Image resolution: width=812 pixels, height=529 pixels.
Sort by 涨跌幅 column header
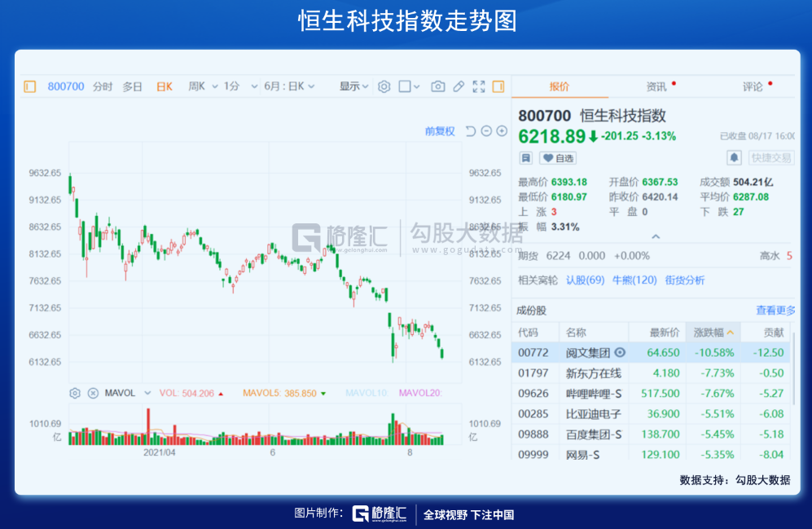[x=713, y=332]
